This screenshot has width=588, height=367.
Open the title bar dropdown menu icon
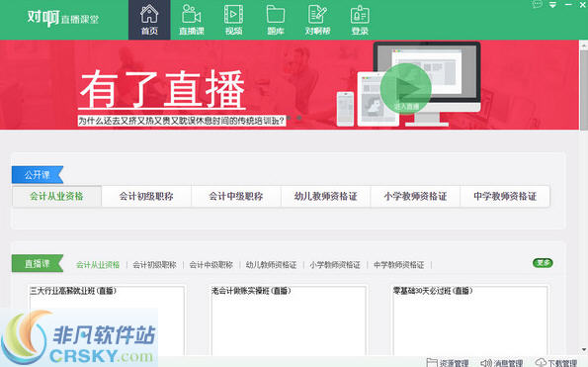(x=552, y=5)
